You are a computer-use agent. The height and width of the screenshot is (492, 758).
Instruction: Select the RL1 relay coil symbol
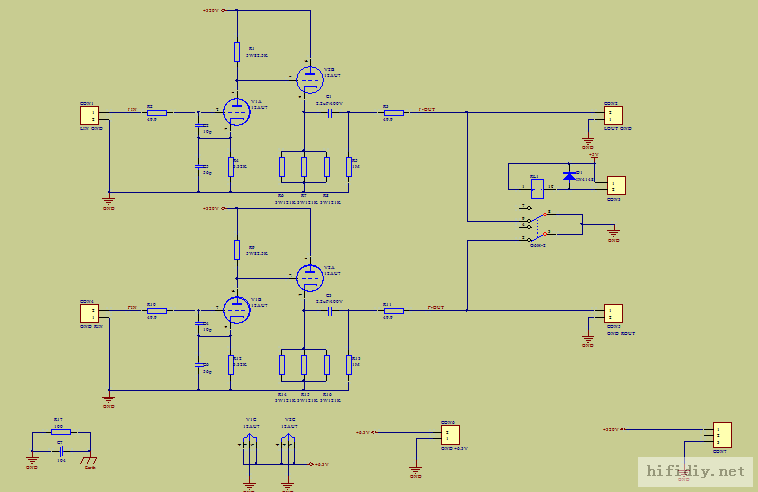tap(537, 189)
